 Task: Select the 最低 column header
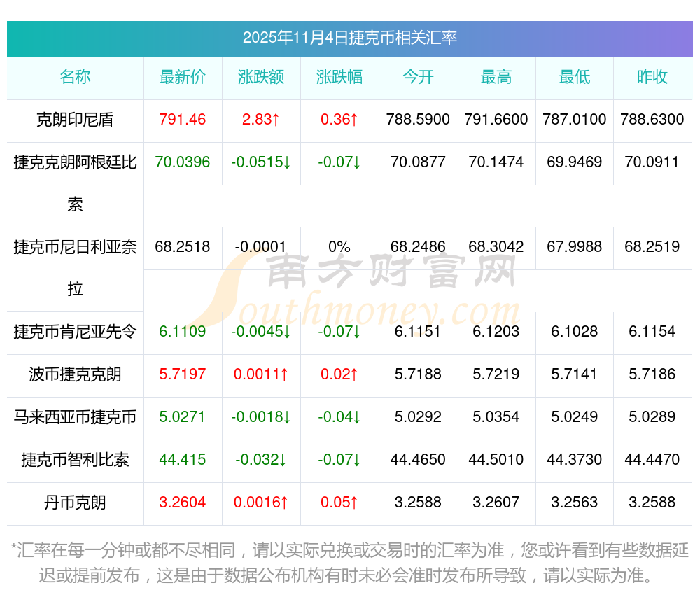(x=575, y=78)
